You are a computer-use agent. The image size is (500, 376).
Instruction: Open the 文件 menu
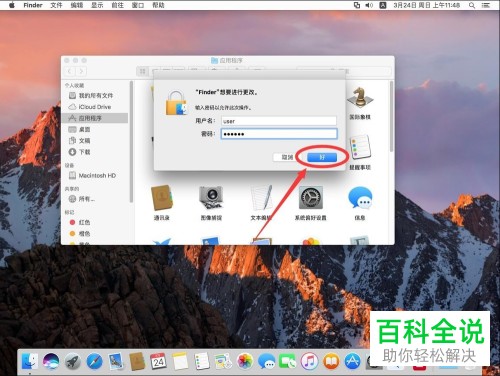point(56,5)
